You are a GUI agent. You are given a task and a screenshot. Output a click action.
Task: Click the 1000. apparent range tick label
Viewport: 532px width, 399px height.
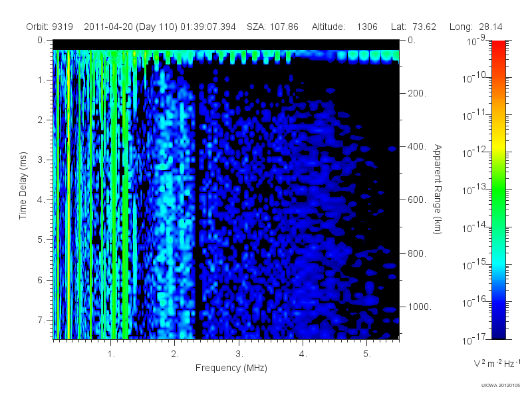pos(420,307)
